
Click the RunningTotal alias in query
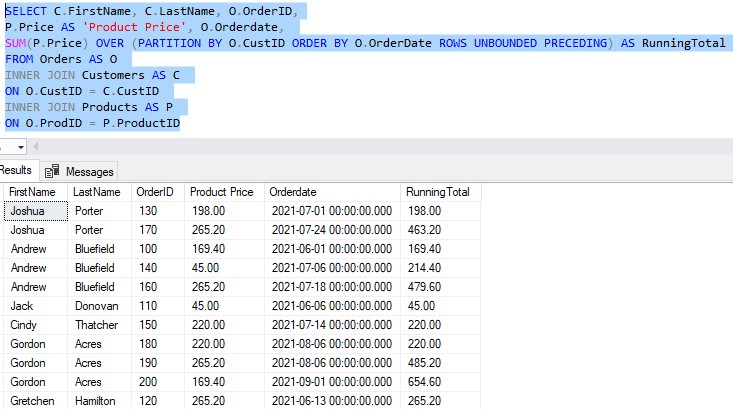pyautogui.click(x=683, y=43)
